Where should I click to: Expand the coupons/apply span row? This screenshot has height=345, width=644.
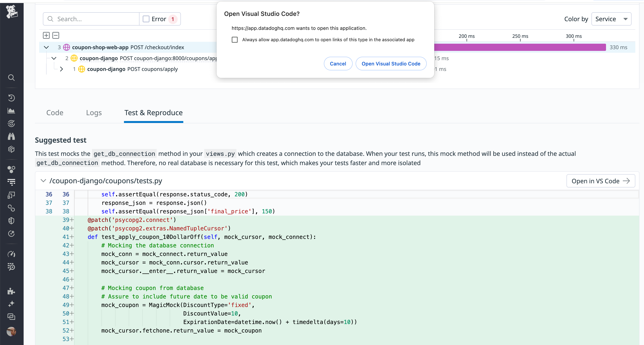(61, 69)
